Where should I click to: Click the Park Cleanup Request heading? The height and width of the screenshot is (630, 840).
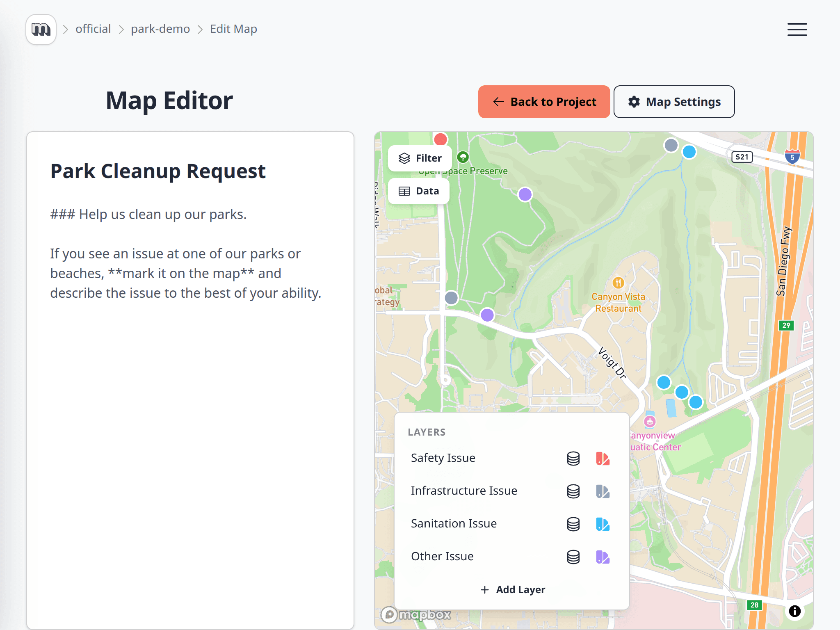coord(158,171)
